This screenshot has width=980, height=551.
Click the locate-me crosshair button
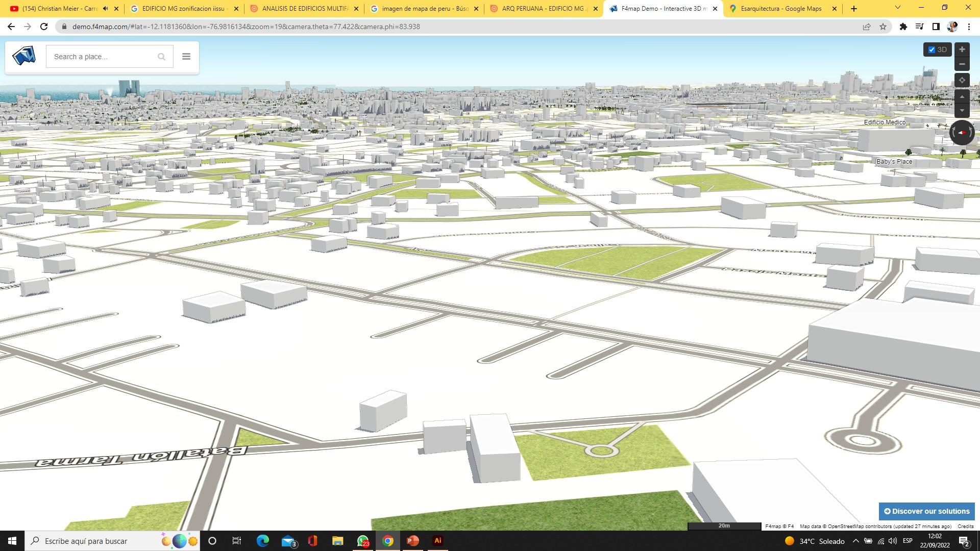point(962,80)
